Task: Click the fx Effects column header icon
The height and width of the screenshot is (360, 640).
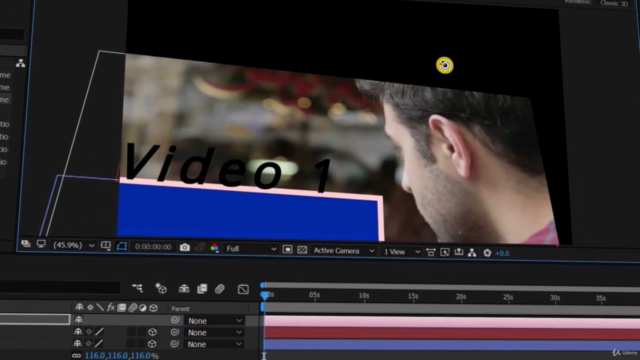Action: coord(111,307)
